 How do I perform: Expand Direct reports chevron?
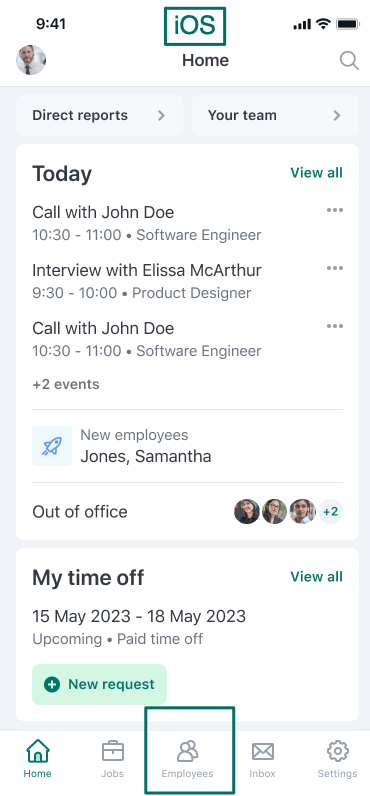[161, 115]
